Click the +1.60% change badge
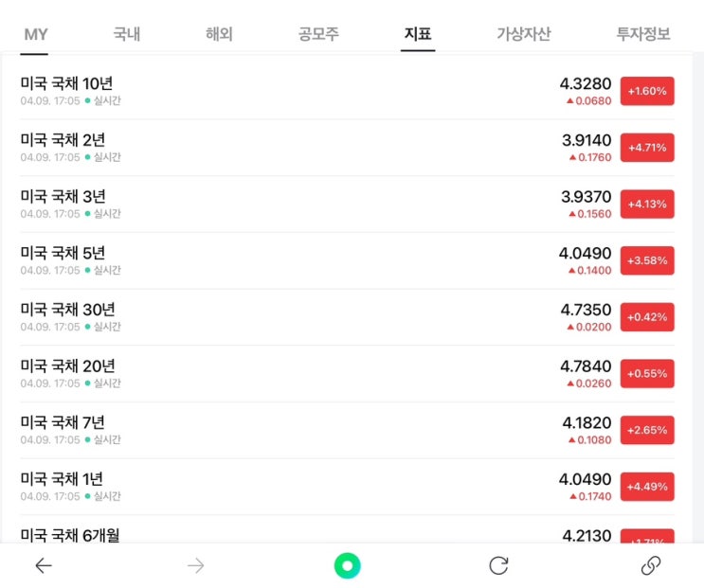Viewport: 704px width, 588px height. pos(647,91)
